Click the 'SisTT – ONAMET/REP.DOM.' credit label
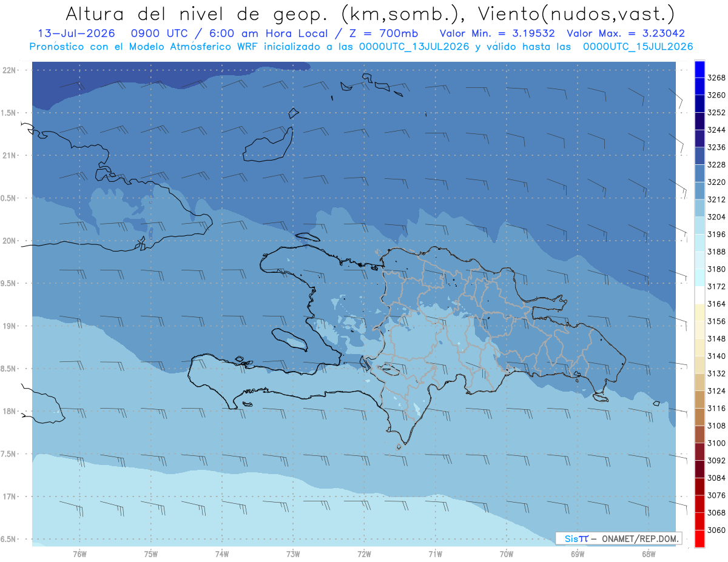 619,538
